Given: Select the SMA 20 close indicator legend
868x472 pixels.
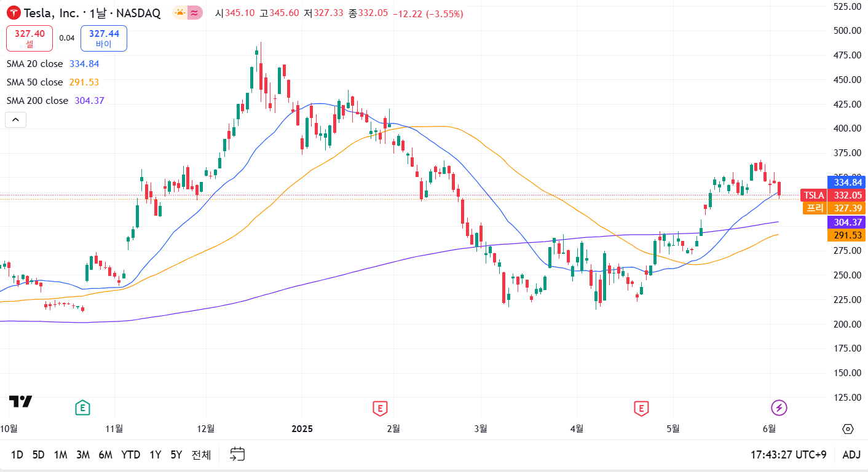Looking at the screenshot, I should click(x=53, y=63).
